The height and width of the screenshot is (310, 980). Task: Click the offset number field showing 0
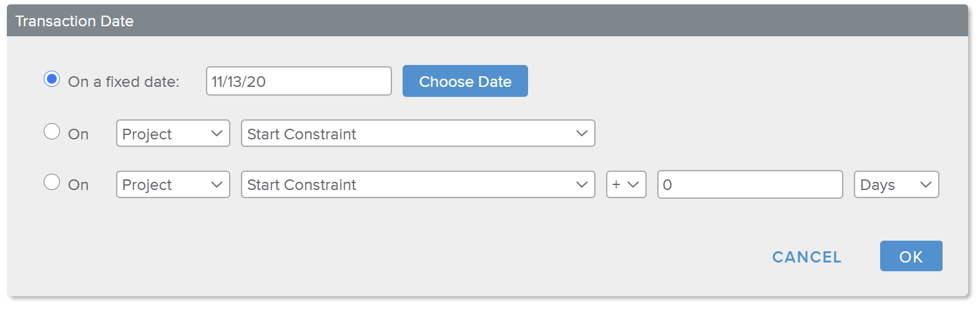[750, 184]
